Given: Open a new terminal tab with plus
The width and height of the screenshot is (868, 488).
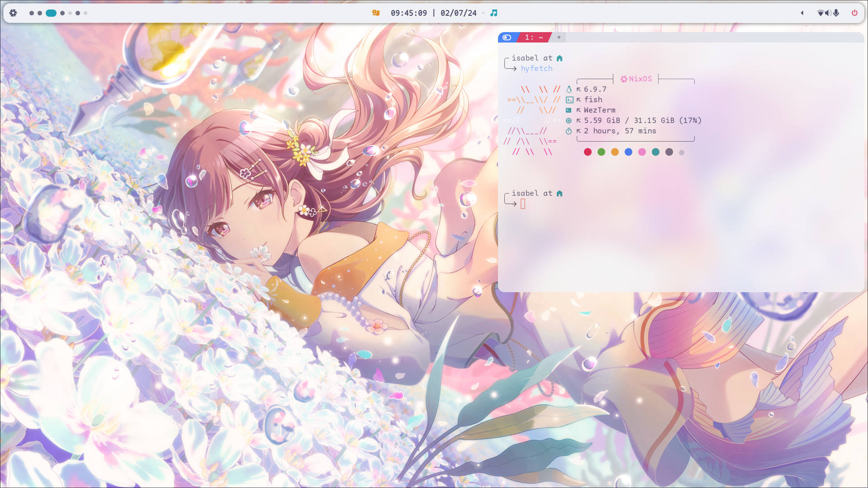Looking at the screenshot, I should [x=559, y=38].
